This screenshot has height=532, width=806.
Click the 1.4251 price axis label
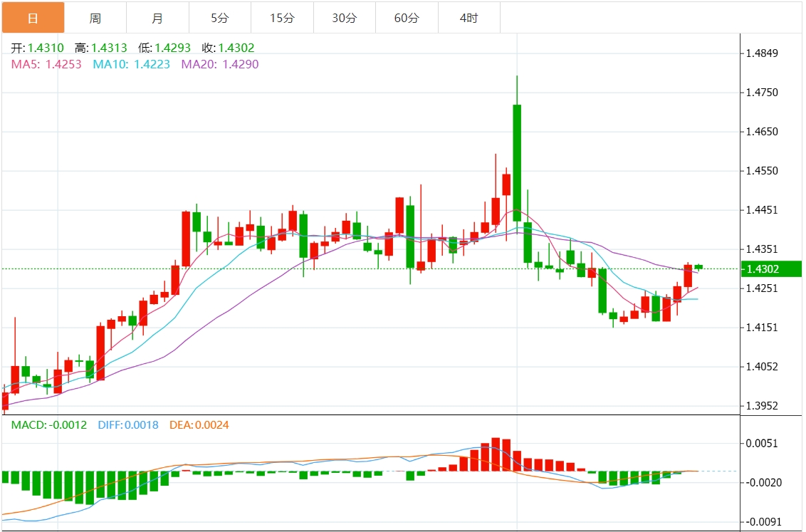point(763,288)
